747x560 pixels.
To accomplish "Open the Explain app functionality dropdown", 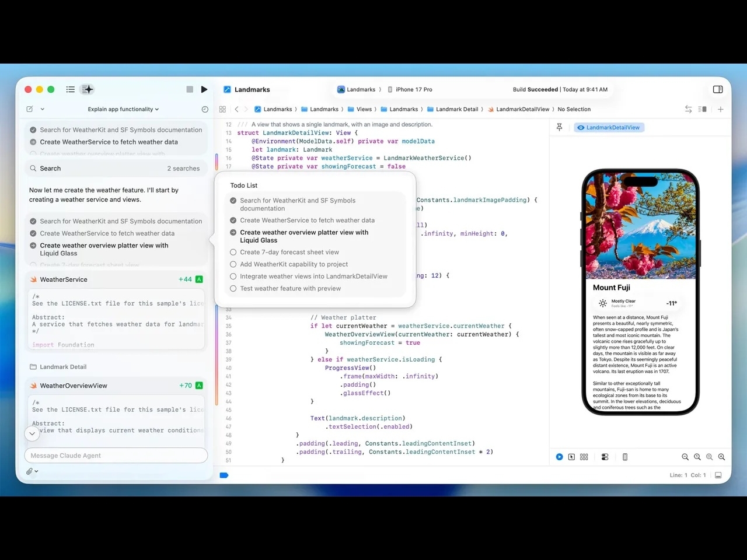I will tap(123, 109).
